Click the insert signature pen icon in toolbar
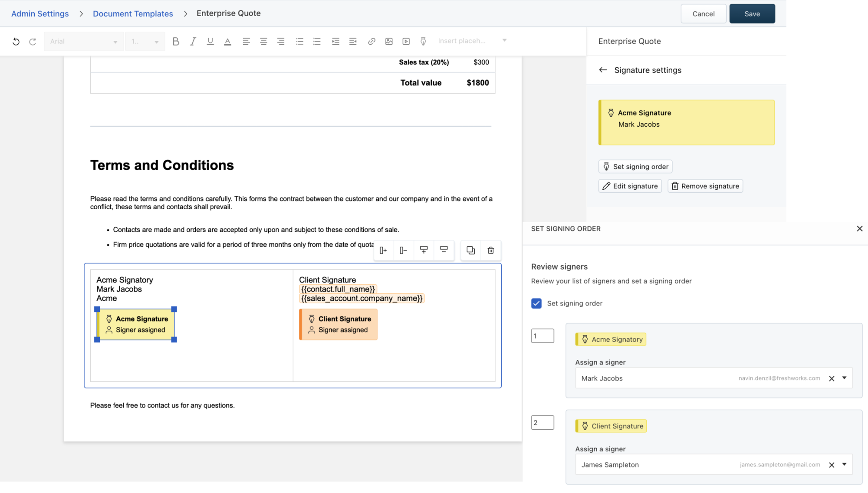 point(423,42)
